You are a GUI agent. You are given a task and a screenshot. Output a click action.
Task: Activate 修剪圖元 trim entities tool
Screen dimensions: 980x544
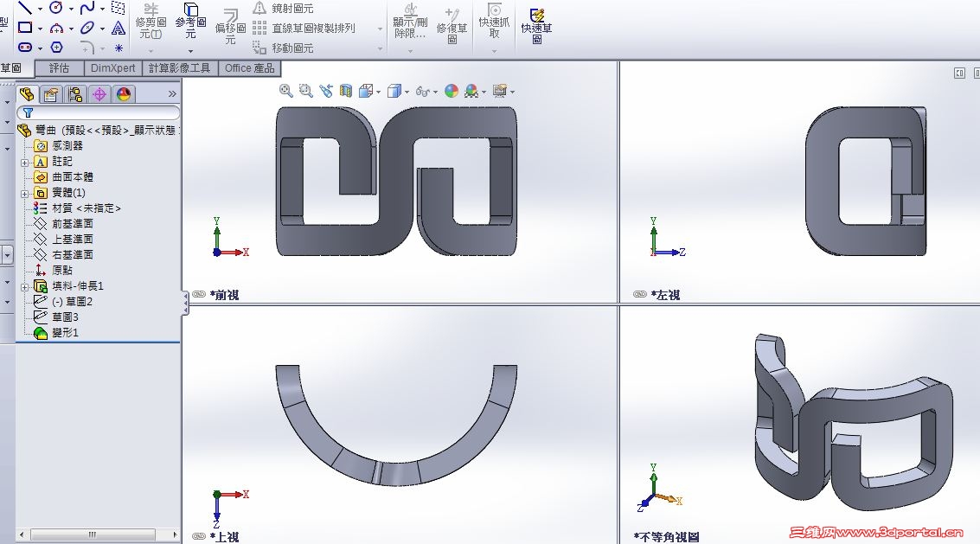pyautogui.click(x=151, y=22)
